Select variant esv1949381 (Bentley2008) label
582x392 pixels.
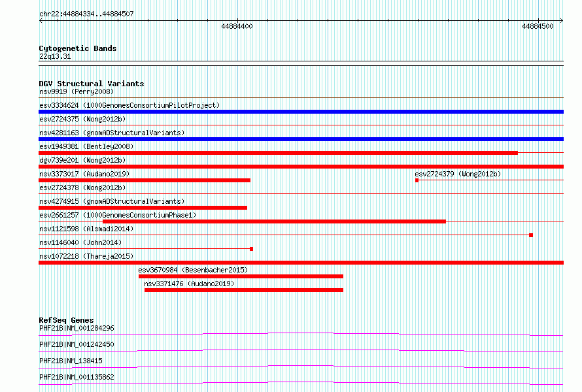[86, 146]
